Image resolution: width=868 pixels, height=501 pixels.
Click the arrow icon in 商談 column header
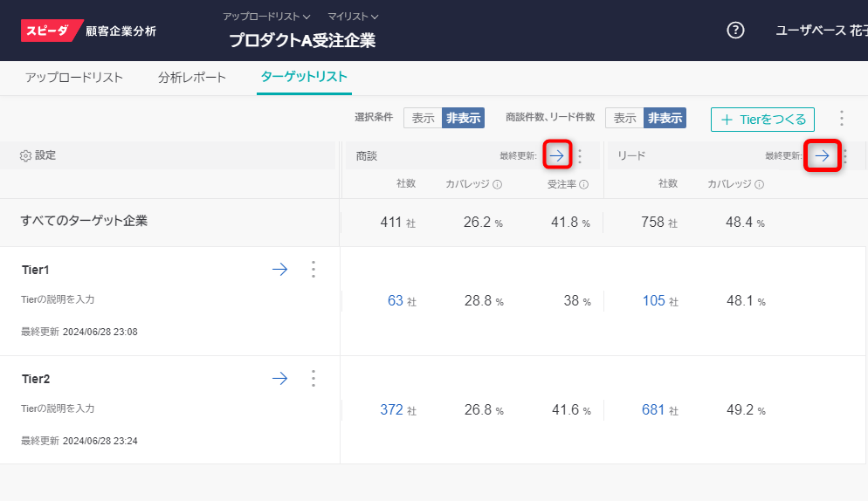click(557, 156)
